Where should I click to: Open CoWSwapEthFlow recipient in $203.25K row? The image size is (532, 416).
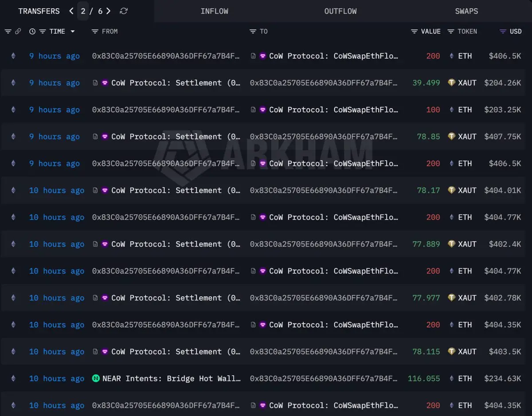pos(333,110)
